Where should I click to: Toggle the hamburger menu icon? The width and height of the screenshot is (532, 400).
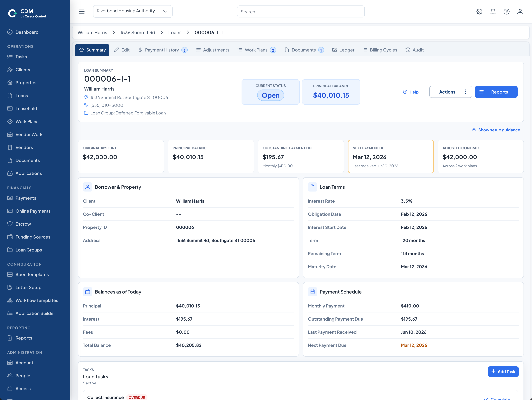pos(81,11)
